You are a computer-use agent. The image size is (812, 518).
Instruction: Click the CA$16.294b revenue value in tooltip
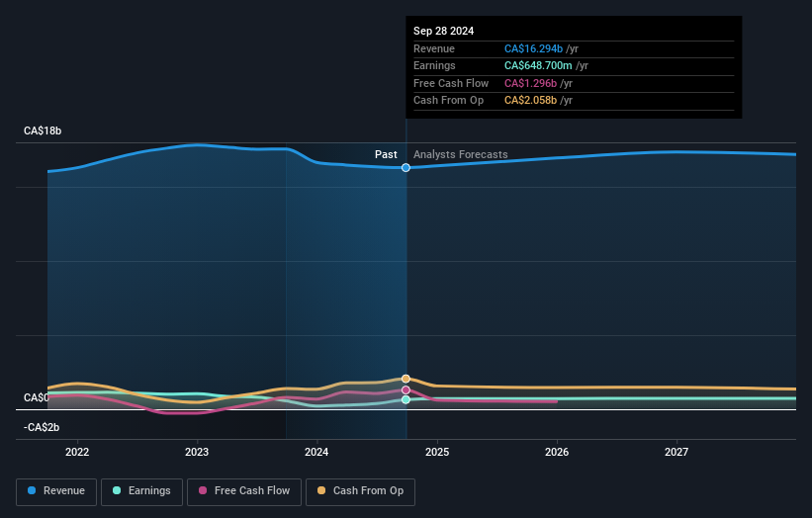[533, 48]
